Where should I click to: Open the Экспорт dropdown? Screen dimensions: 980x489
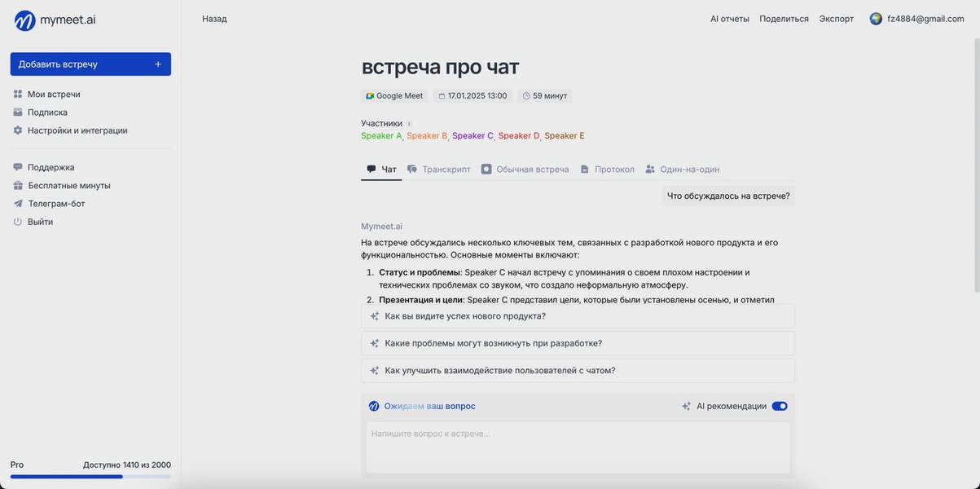tap(836, 19)
